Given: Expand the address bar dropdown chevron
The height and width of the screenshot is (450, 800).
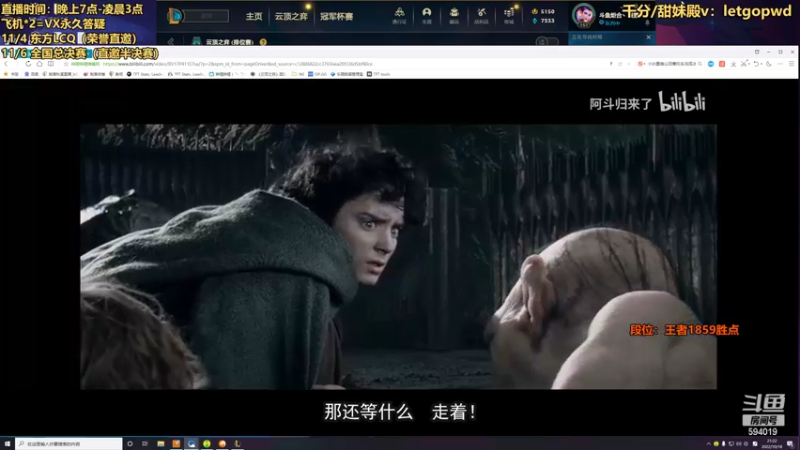Looking at the screenshot, I should coord(629,64).
